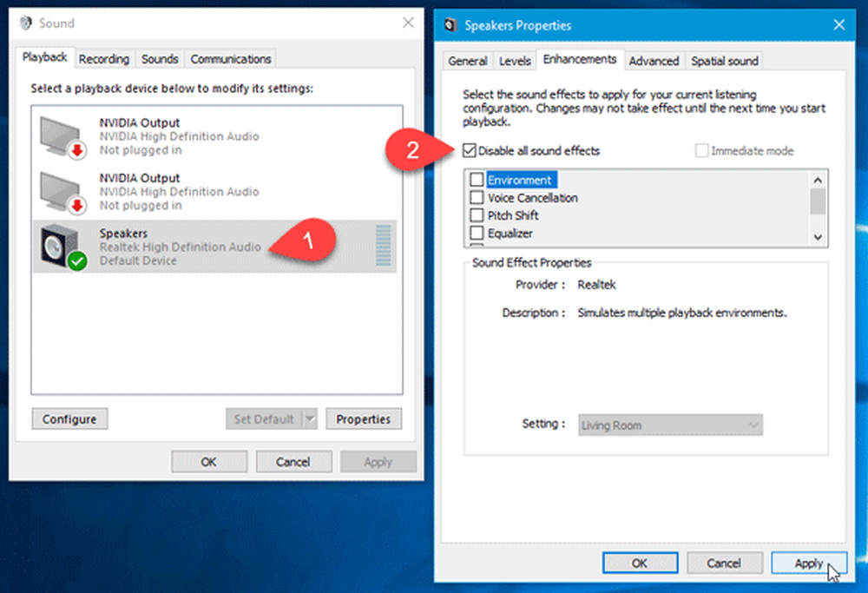The image size is (868, 593).
Task: Switch to the Levels tab
Action: click(515, 61)
